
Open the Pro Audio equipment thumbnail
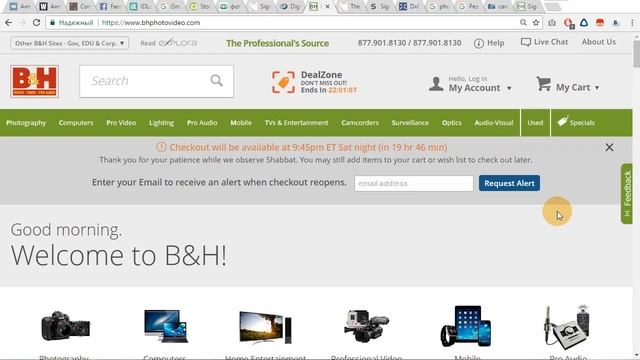click(x=567, y=327)
